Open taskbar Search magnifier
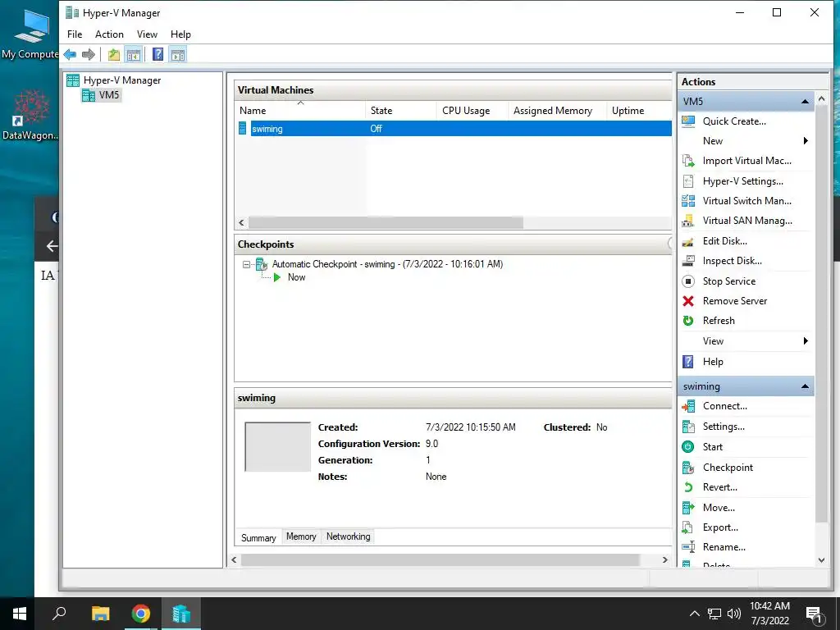This screenshot has width=840, height=630. [59, 614]
